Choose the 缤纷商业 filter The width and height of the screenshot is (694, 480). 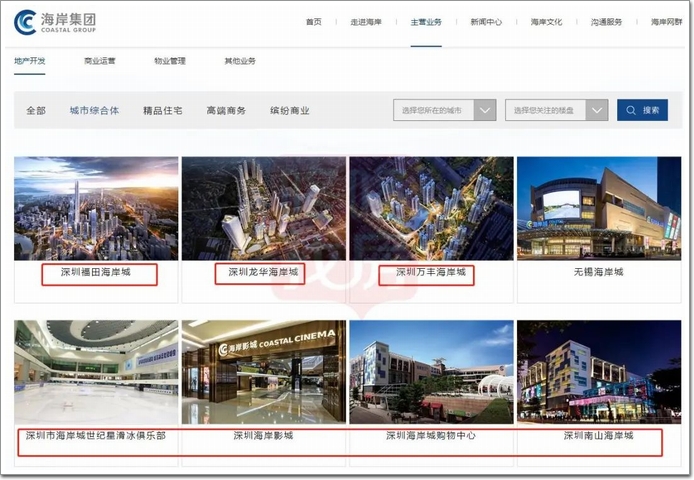click(x=290, y=111)
